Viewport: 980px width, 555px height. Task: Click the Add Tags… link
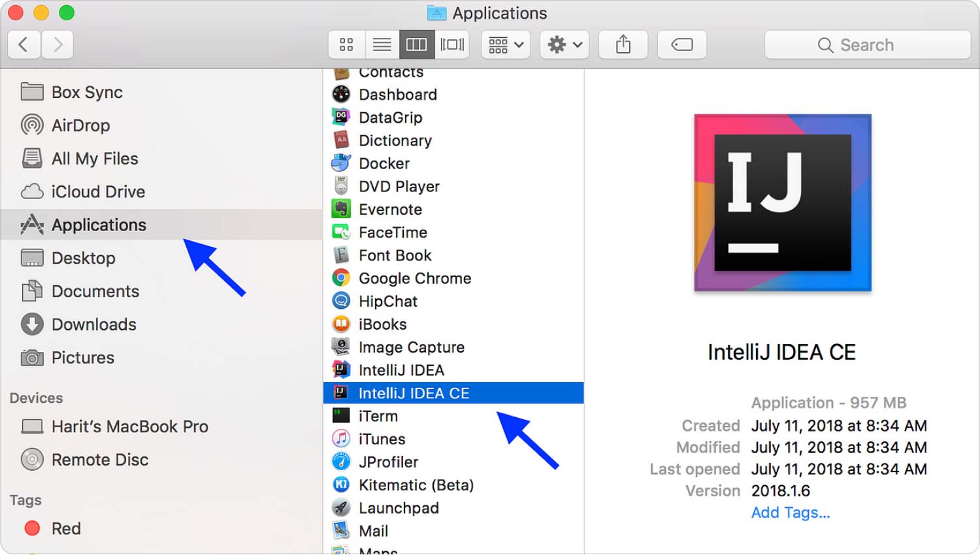(x=791, y=513)
